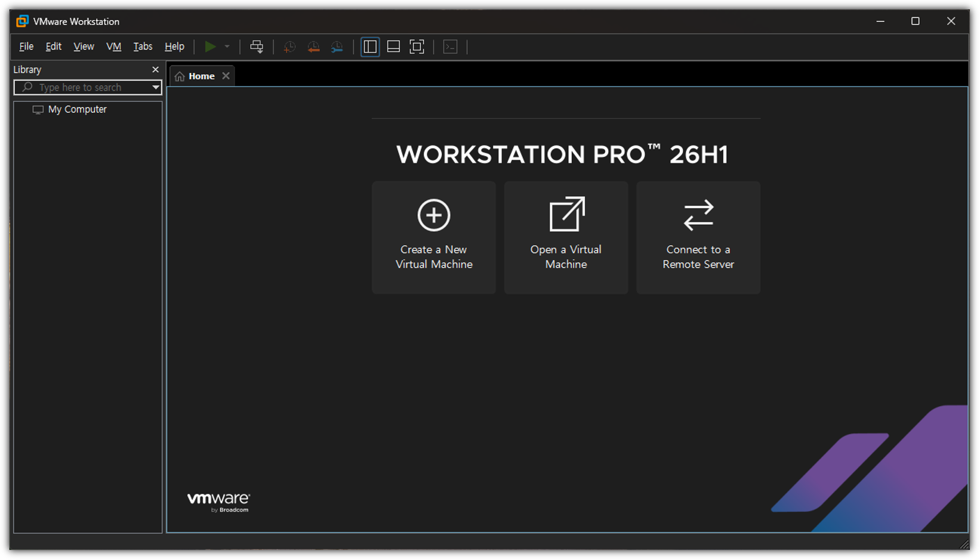Open the VM menu
Screen dimensions: 980x560
(113, 47)
